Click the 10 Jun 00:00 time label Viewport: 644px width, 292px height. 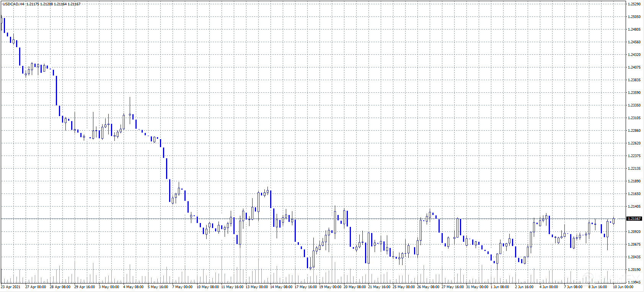[623, 287]
